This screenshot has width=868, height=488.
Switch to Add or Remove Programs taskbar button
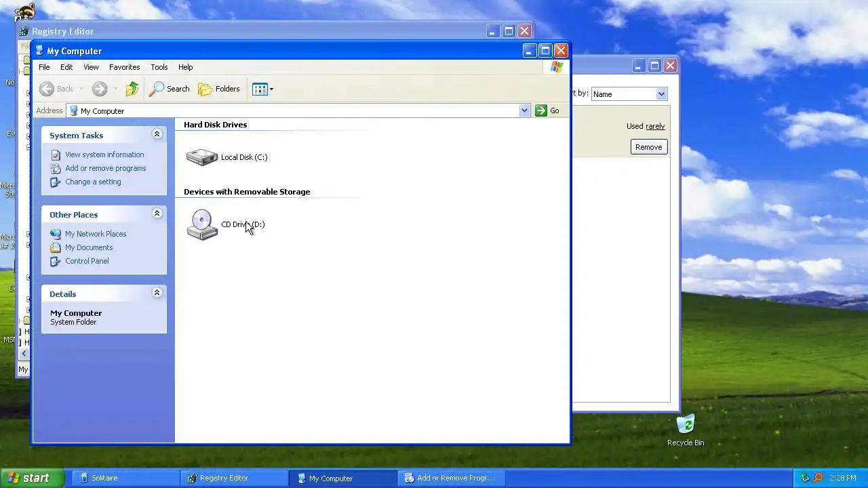click(452, 478)
